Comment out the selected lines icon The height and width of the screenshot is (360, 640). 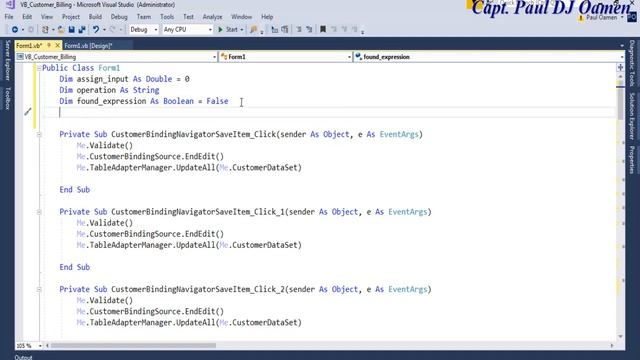pyautogui.click(x=299, y=29)
